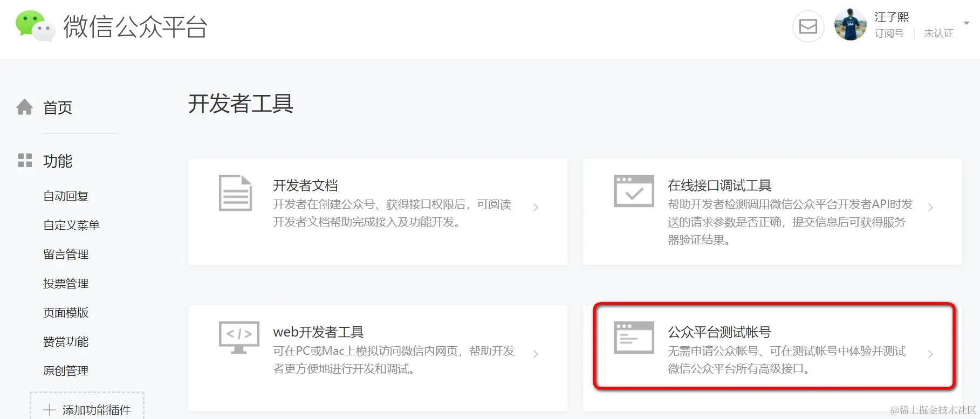
Task: Open chevron arrow on web开发者工具 card
Action: (536, 354)
